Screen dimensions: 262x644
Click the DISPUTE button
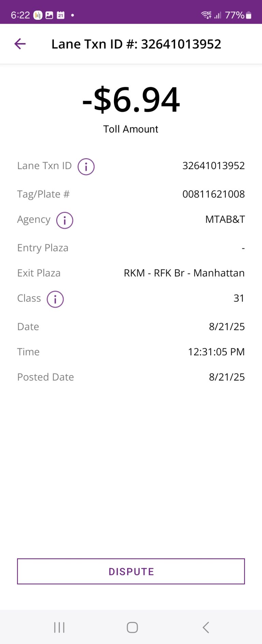(131, 571)
